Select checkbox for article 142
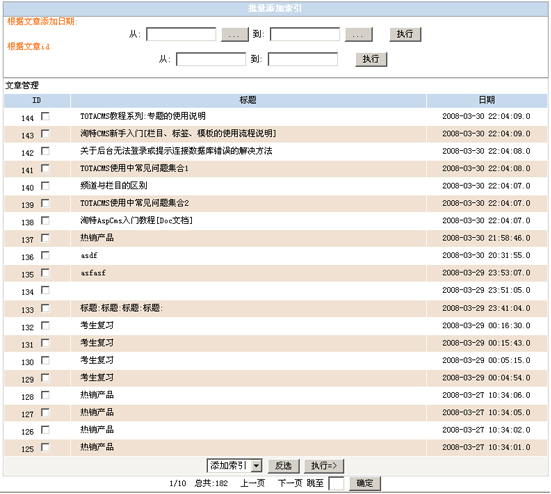 point(45,151)
